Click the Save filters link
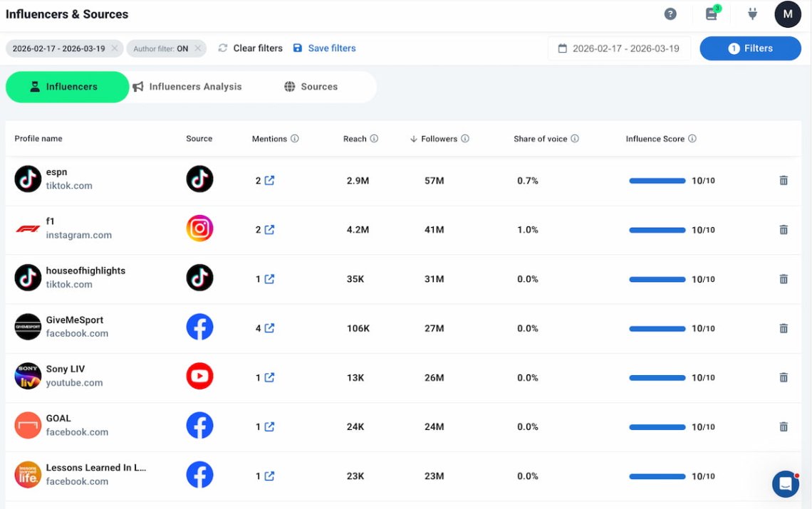Image resolution: width=812 pixels, height=509 pixels. [324, 48]
